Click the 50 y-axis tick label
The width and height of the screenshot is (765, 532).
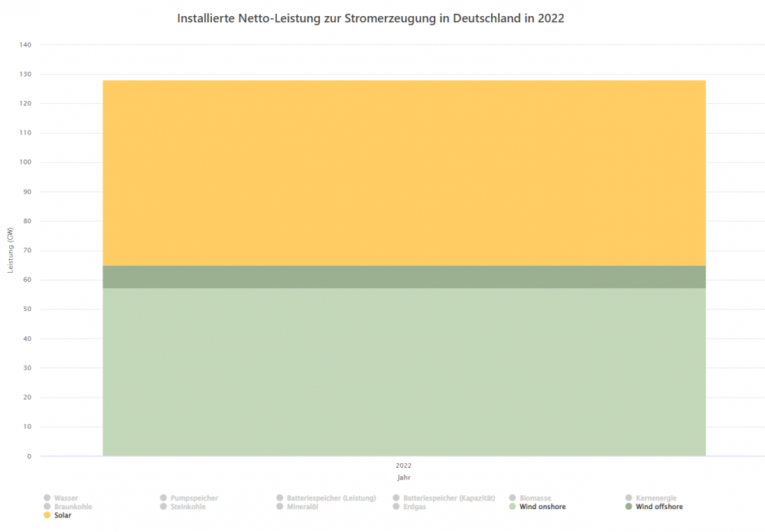28,309
